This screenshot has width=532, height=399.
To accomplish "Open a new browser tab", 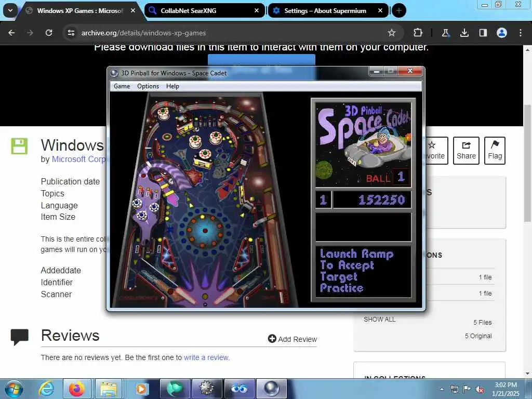I will pyautogui.click(x=399, y=10).
